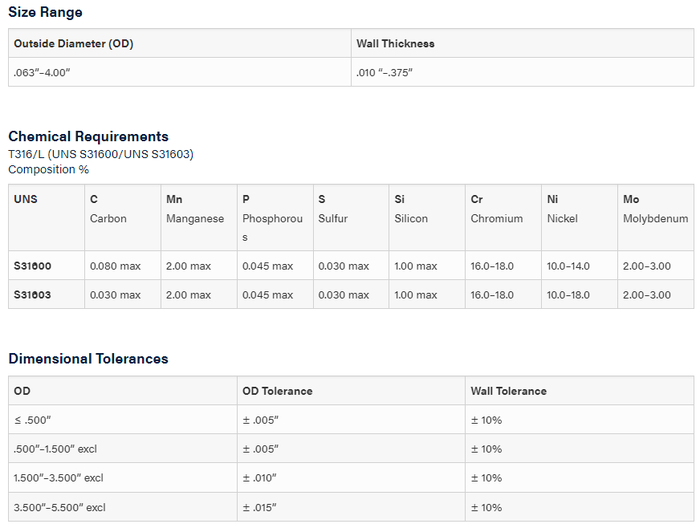
Task: Select the OD Tolerance column header
Action: click(x=277, y=392)
